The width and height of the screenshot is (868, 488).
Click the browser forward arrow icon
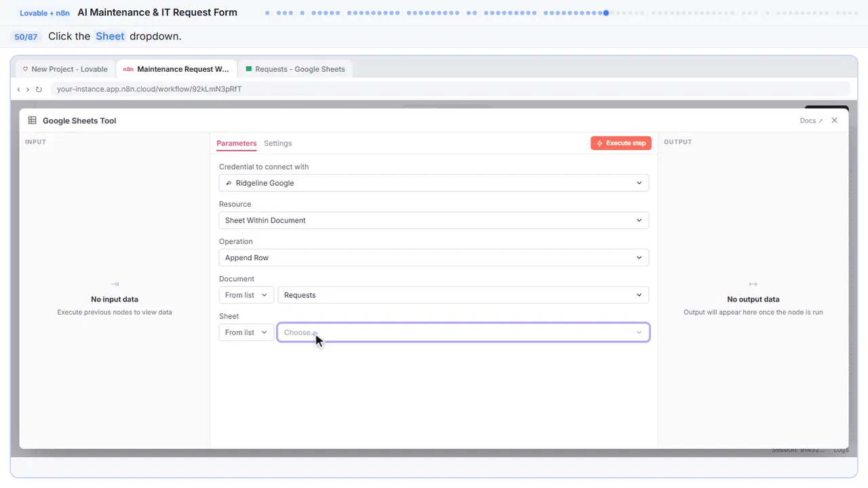click(x=27, y=89)
